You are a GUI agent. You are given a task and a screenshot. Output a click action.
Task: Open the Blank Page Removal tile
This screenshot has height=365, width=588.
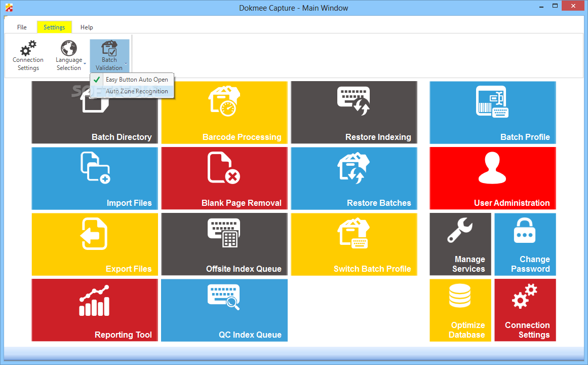[x=224, y=178]
